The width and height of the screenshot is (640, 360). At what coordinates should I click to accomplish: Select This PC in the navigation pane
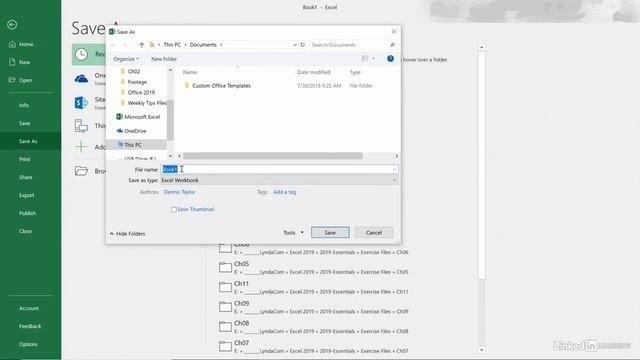[133, 145]
